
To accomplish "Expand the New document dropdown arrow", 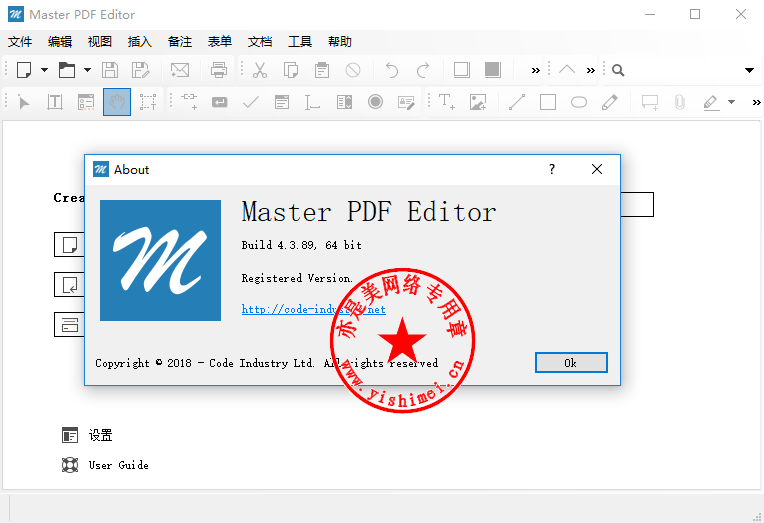I will point(44,70).
